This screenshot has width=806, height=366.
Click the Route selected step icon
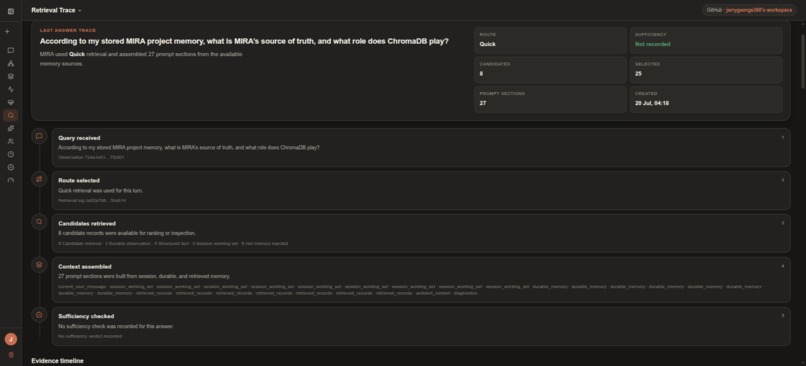point(39,179)
